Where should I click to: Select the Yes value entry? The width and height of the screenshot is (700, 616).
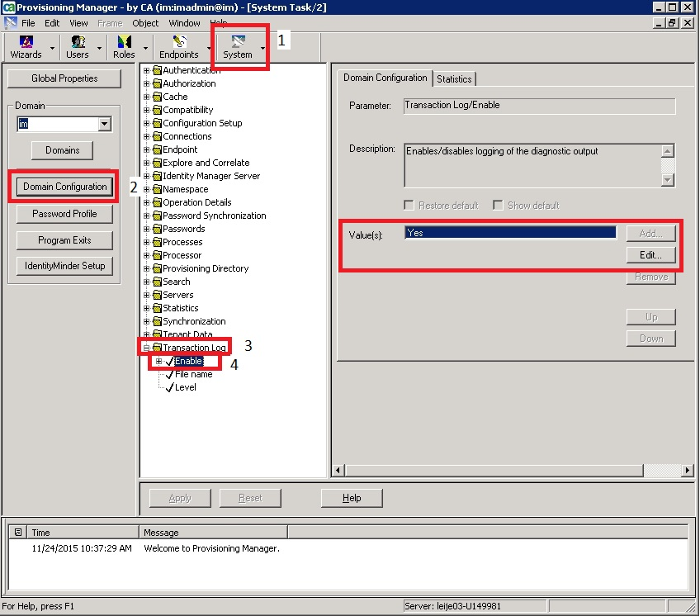[510, 233]
